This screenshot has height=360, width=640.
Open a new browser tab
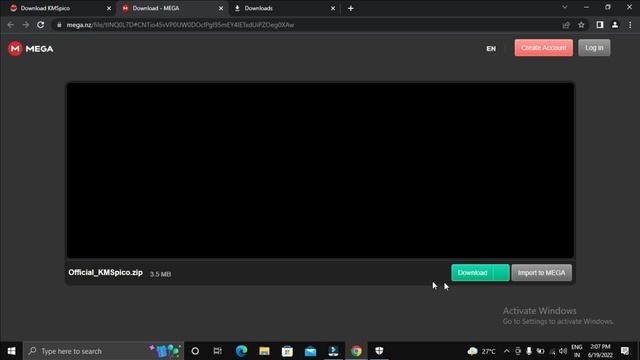[x=351, y=8]
